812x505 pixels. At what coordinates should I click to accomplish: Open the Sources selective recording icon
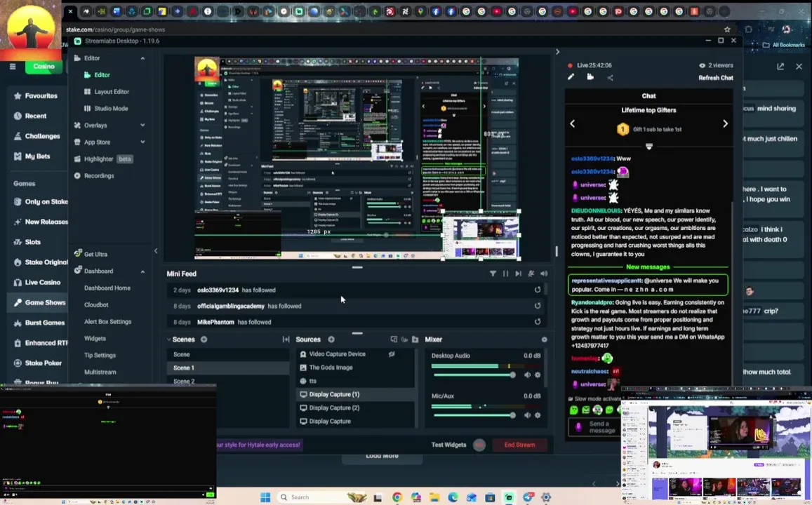[x=394, y=340]
